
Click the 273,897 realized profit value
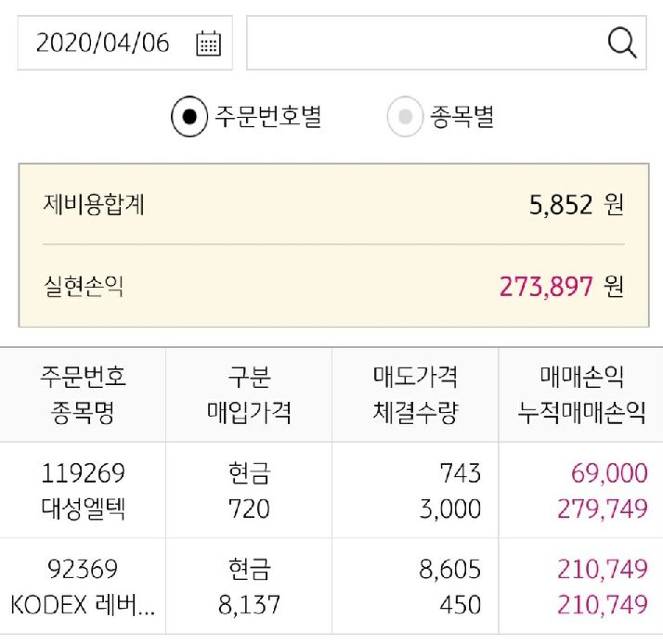tap(546, 286)
